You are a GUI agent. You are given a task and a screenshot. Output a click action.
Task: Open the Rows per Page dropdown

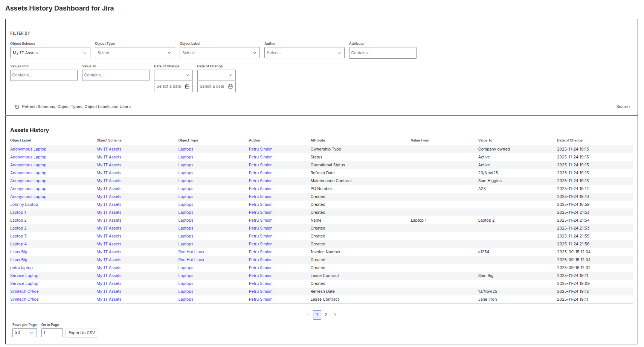point(24,333)
